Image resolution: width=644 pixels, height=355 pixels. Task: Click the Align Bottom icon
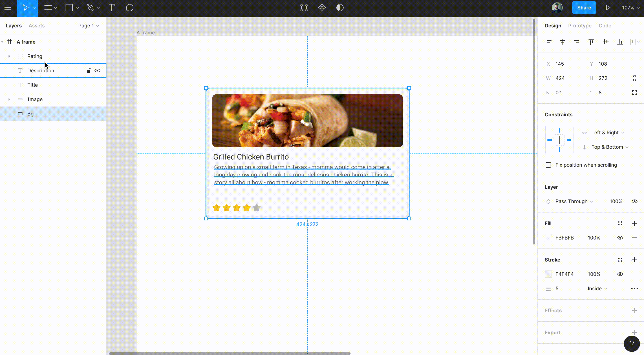[620, 42]
